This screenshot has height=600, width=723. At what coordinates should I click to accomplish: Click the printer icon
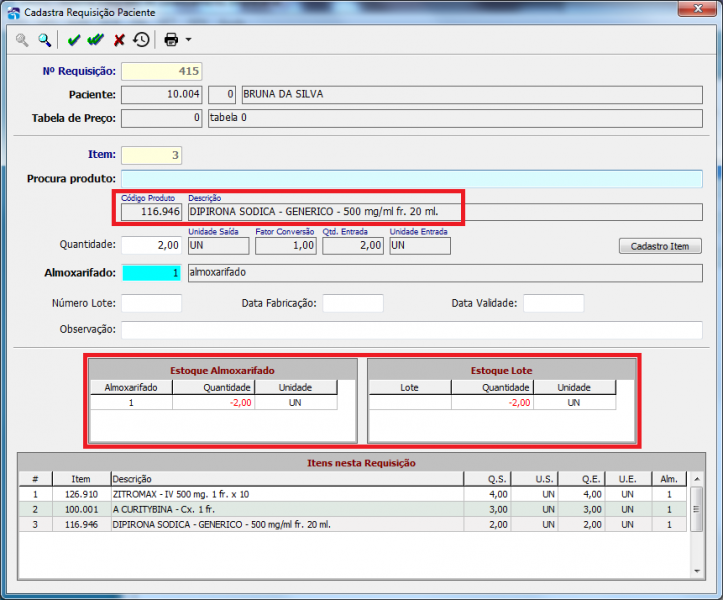pos(171,40)
